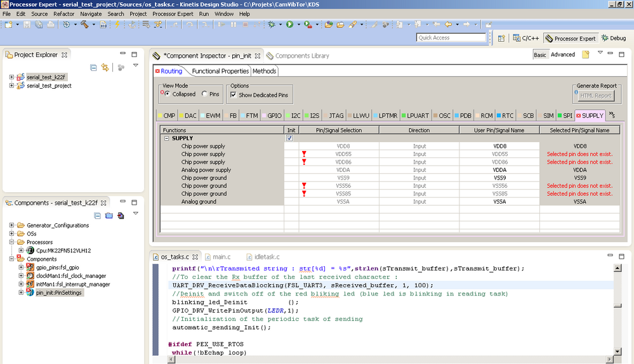Screen dimensions: 634x364
Task: Click the Processor Expert perspective icon
Action: [x=549, y=39]
